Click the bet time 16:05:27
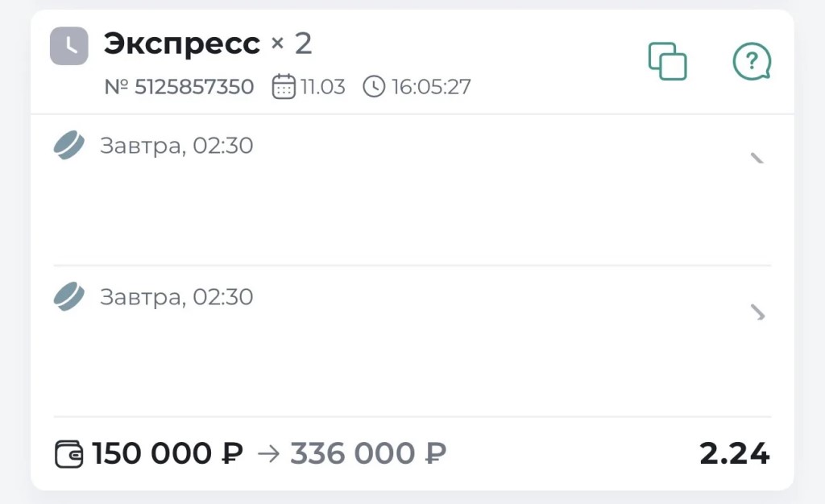 coord(431,86)
